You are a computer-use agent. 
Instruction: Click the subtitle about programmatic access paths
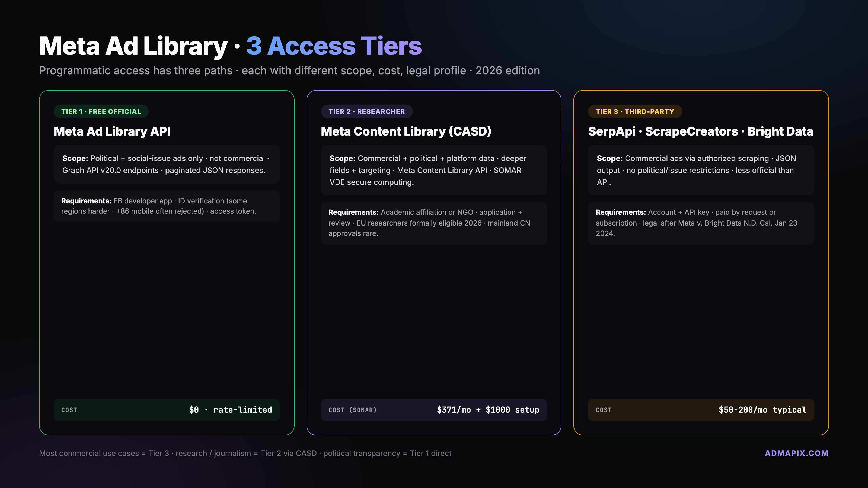pyautogui.click(x=289, y=70)
